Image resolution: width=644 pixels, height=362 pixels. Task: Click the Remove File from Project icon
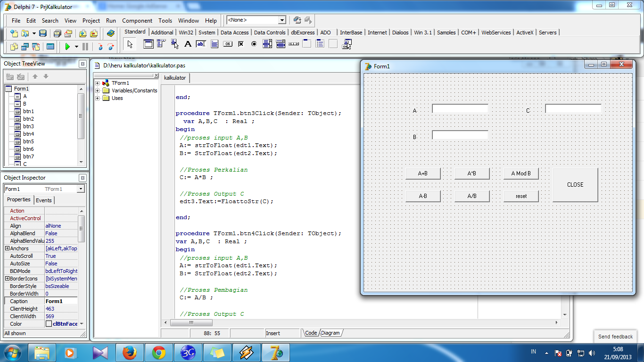click(94, 33)
